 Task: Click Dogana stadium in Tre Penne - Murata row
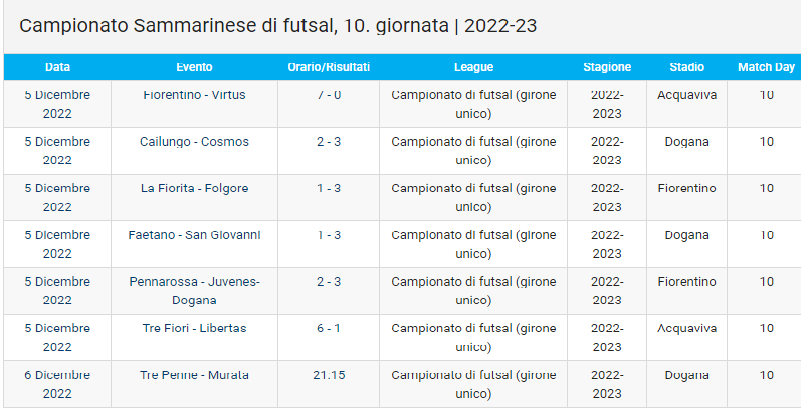[x=687, y=375]
